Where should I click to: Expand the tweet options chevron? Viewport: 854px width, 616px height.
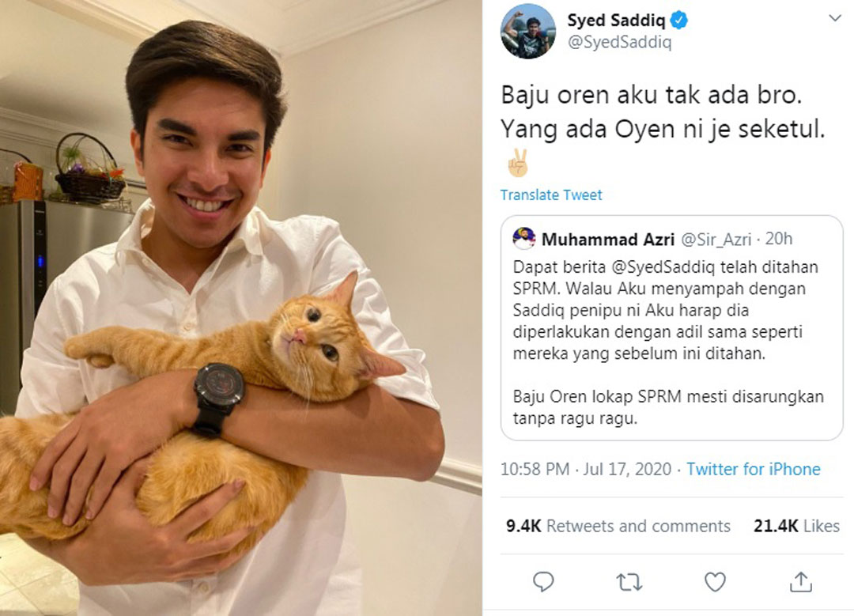834,18
